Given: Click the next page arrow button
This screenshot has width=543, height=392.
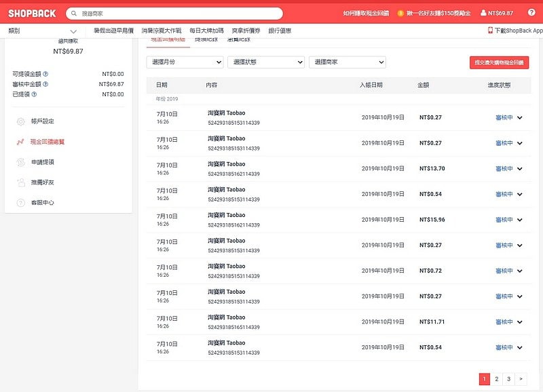Looking at the screenshot, I should tap(521, 379).
